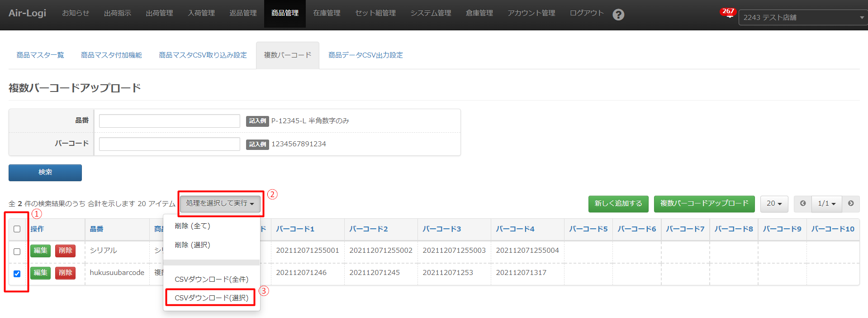Click the red 267 notification badge
868x318 pixels.
click(728, 11)
